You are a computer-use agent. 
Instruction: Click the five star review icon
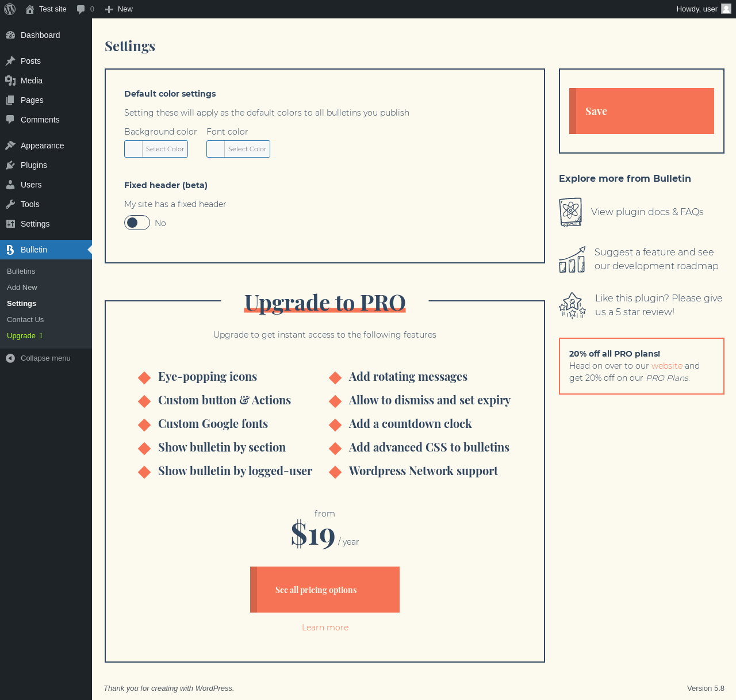(572, 305)
